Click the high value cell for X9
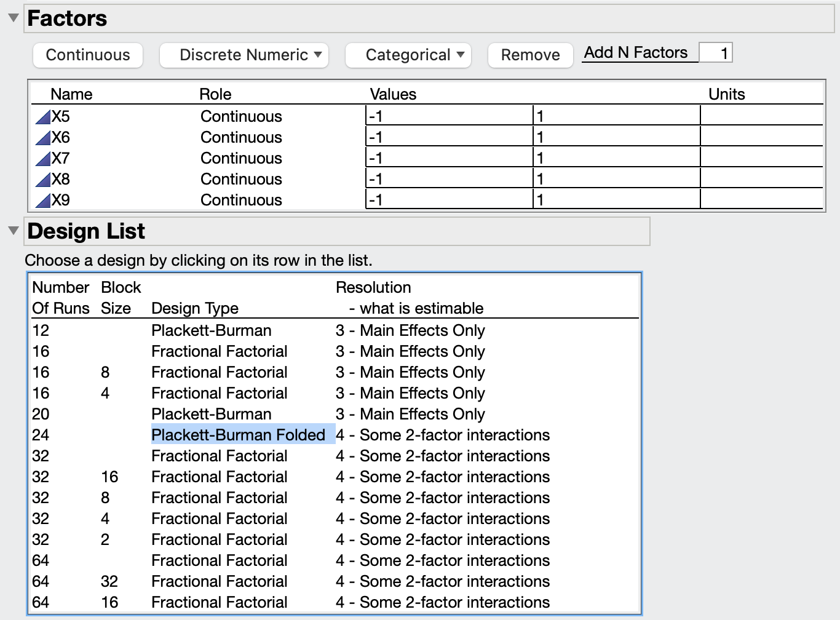Screen dimensions: 840x620 pyautogui.click(x=615, y=200)
